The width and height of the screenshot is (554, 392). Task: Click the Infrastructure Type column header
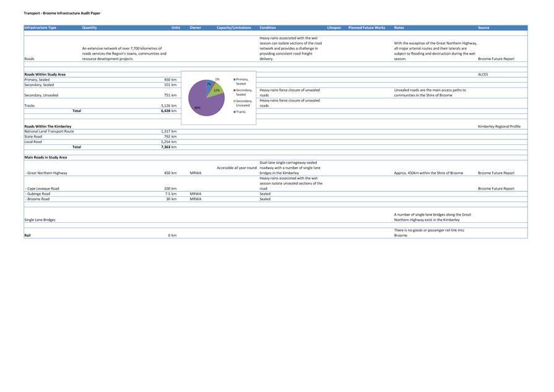pyautogui.click(x=40, y=28)
